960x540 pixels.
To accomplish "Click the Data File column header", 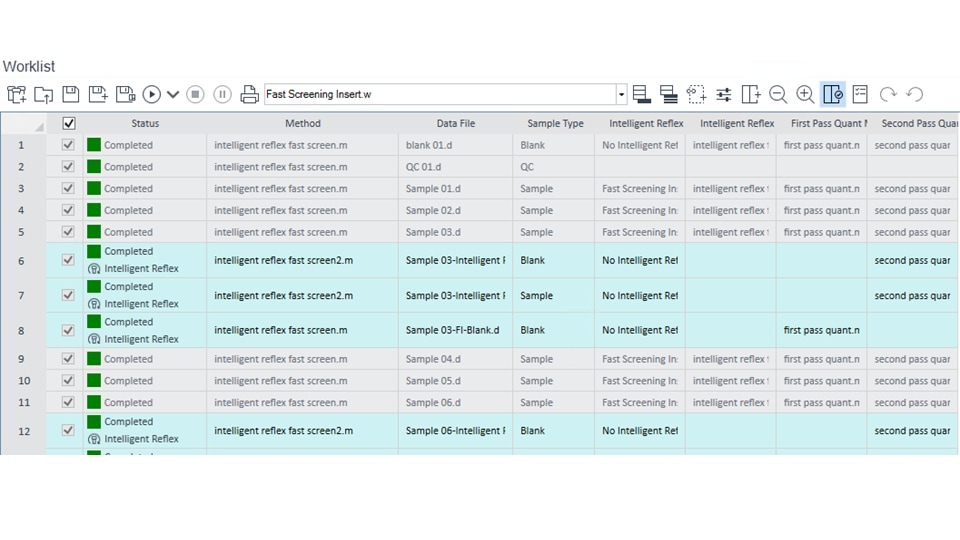I will click(455, 123).
